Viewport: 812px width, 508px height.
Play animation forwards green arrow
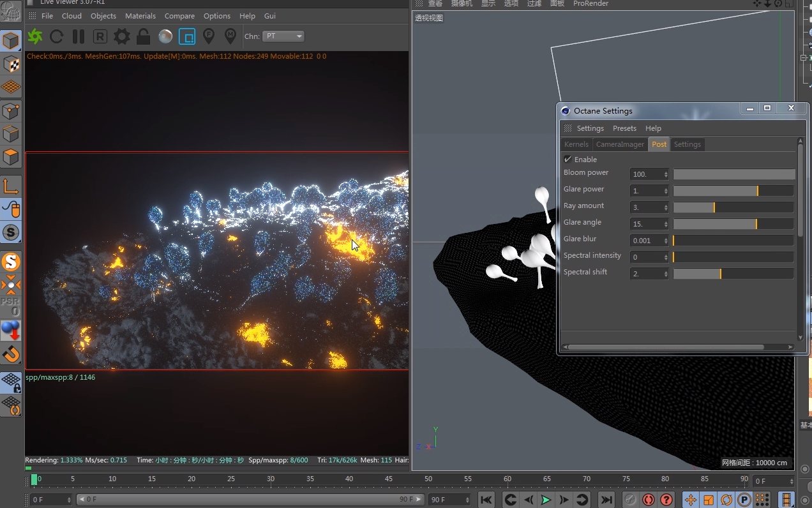546,500
